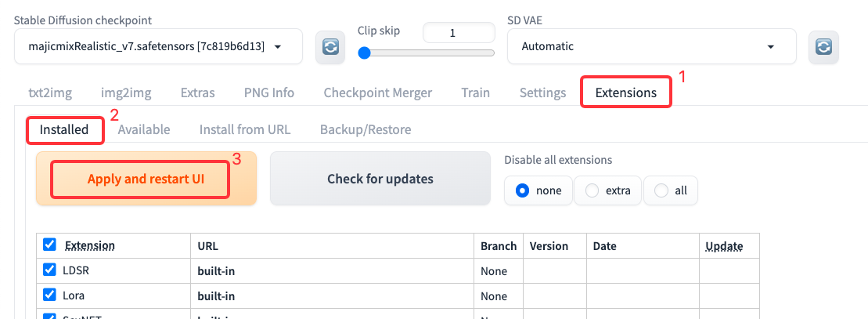Click the Clip skip number field
The image size is (868, 319).
pyautogui.click(x=458, y=33)
